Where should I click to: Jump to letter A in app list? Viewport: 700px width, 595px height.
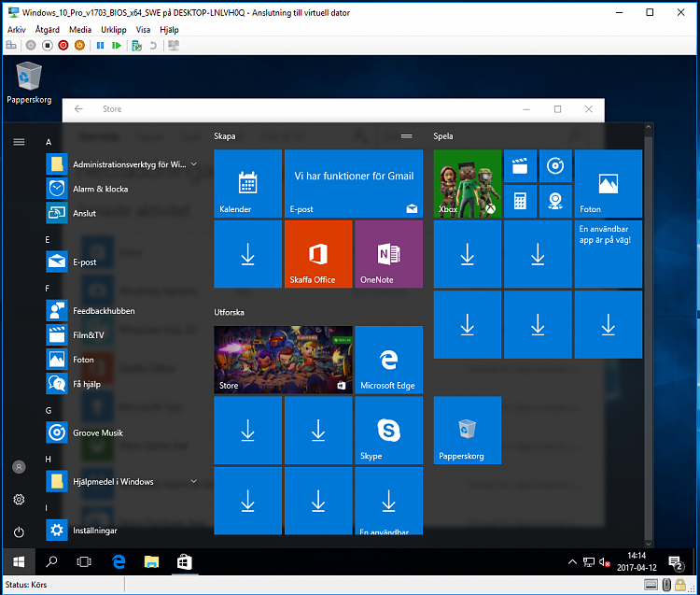coord(49,142)
